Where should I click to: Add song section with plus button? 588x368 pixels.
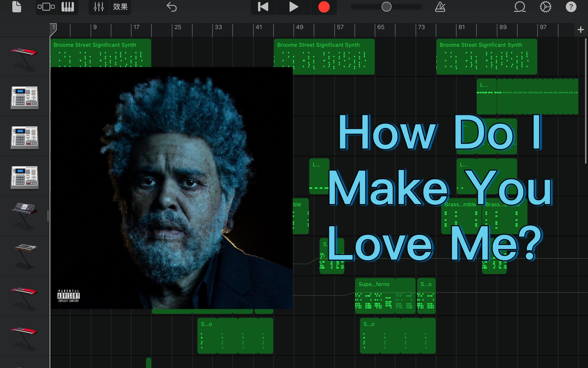581,30
